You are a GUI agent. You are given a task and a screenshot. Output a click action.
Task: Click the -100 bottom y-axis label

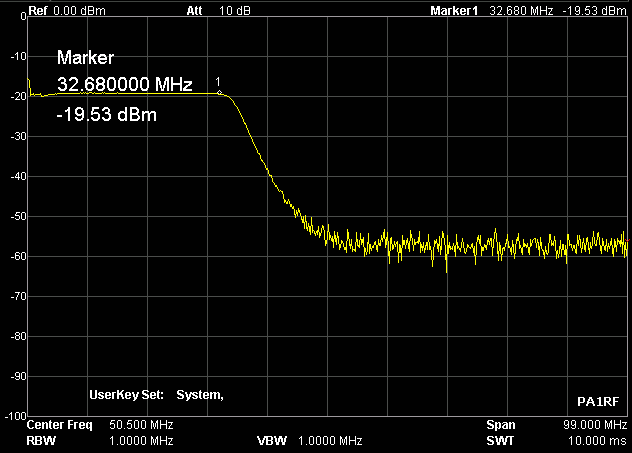coord(13,414)
